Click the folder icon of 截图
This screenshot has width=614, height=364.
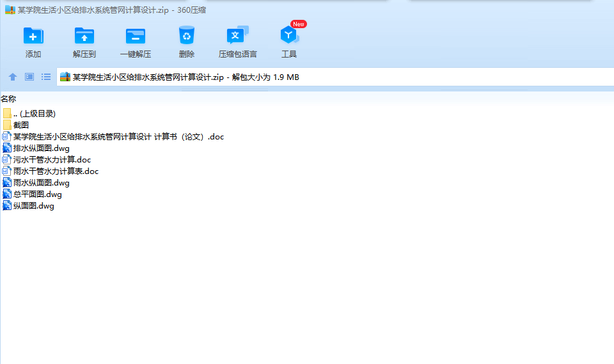(7, 125)
